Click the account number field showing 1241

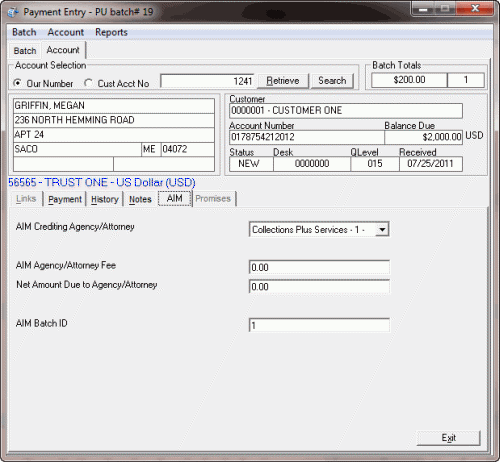pos(207,81)
